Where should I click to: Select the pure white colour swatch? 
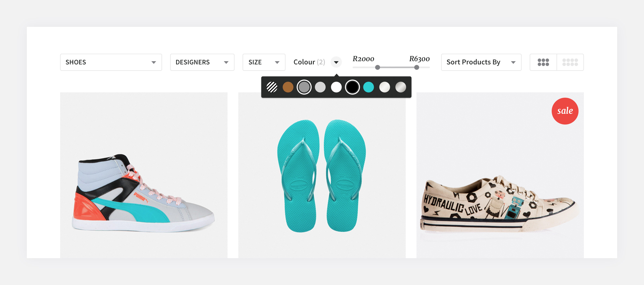point(336,87)
